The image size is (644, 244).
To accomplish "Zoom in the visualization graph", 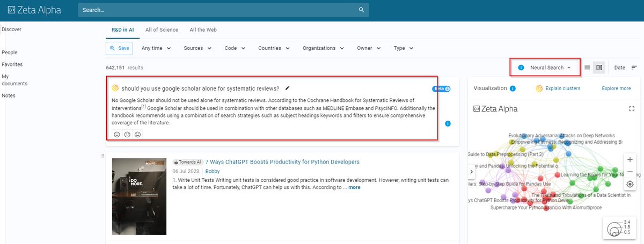I will click(x=630, y=160).
